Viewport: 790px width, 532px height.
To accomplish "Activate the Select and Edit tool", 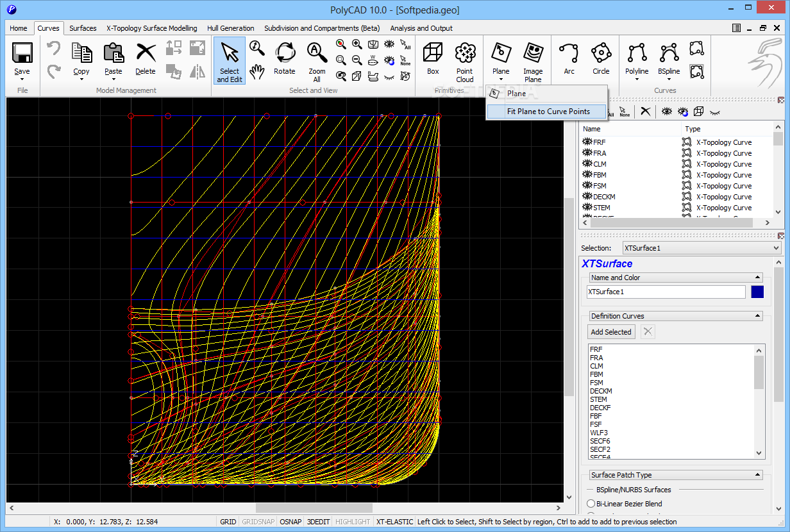I will click(x=229, y=61).
